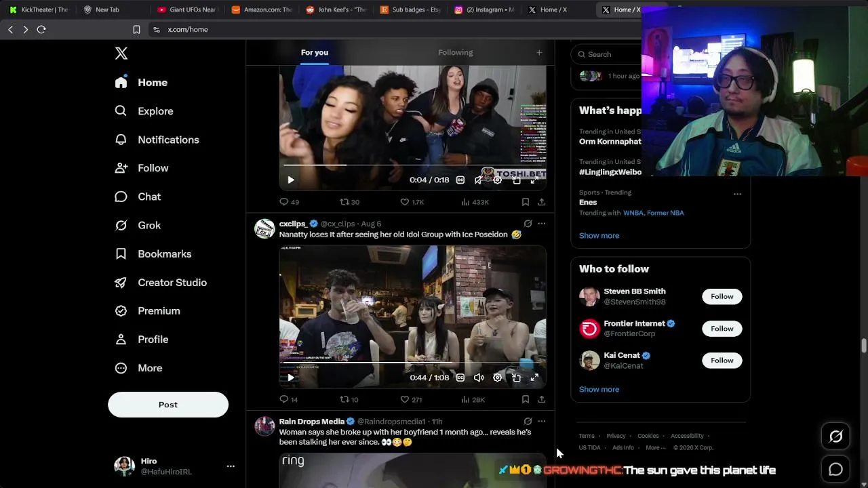Repost the cxclips_ post with 10 reposts
The height and width of the screenshot is (488, 868).
click(x=349, y=399)
